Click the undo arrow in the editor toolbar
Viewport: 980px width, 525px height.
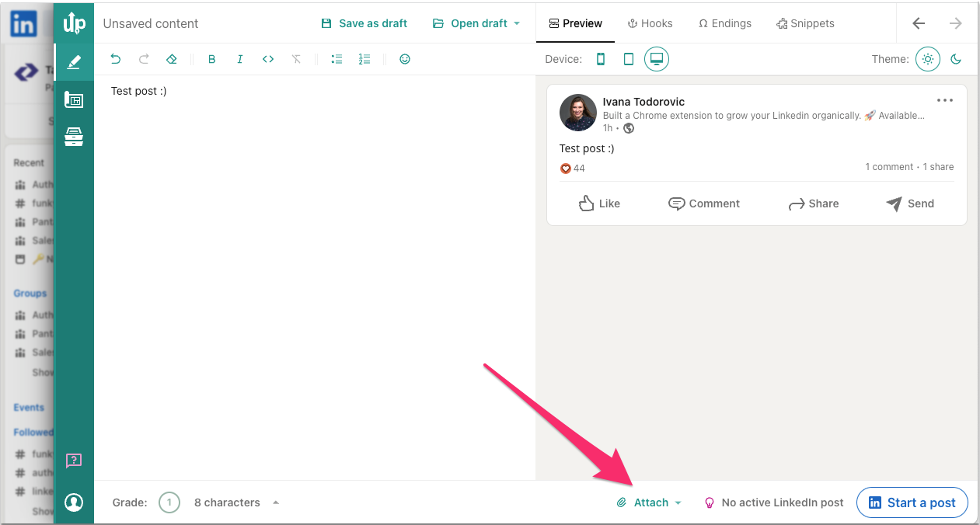pyautogui.click(x=116, y=58)
